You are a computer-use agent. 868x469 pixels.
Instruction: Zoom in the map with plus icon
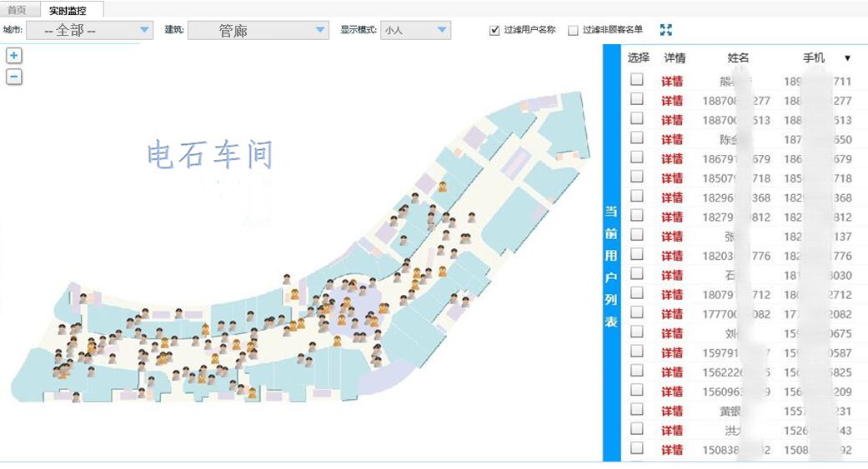(14, 56)
